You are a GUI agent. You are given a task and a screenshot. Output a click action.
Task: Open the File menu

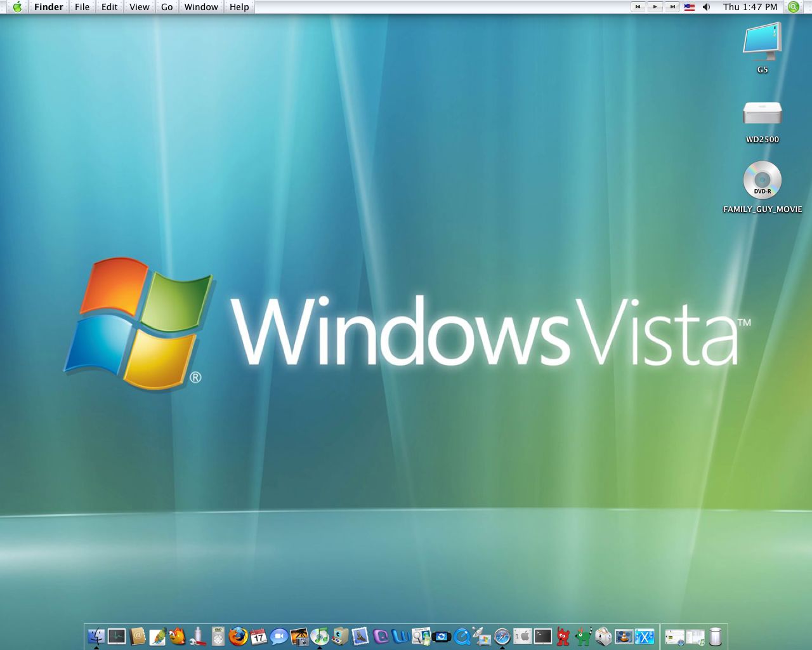coord(82,7)
